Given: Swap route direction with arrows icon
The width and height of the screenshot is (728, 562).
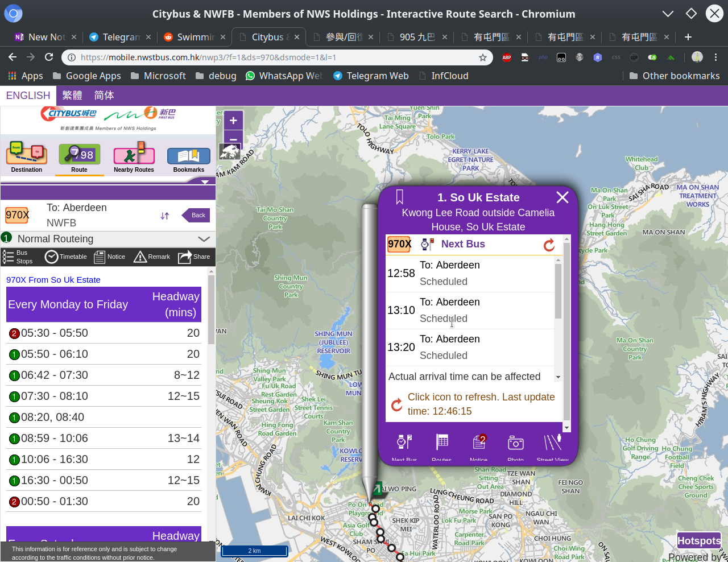Looking at the screenshot, I should (x=165, y=216).
